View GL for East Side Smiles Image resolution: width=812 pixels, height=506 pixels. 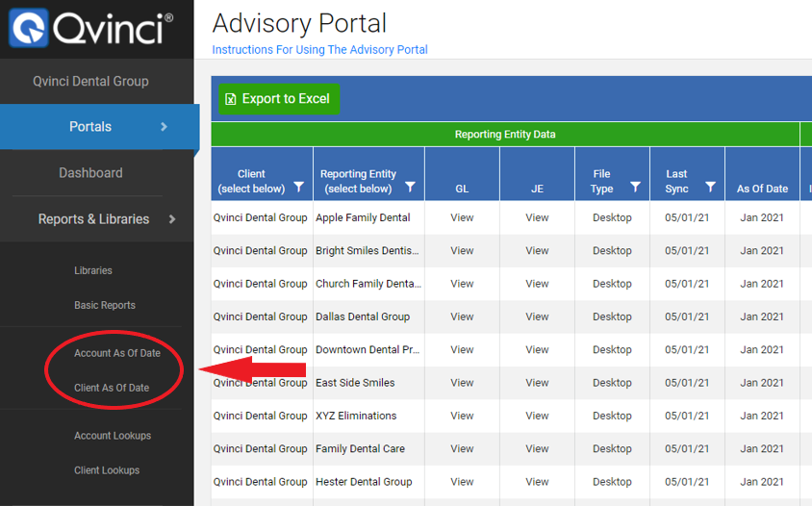(x=462, y=383)
